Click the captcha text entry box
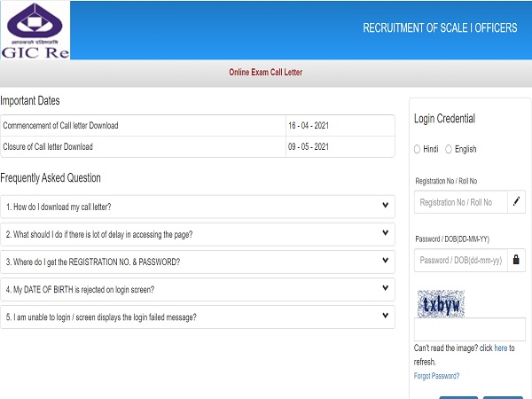 (469, 330)
